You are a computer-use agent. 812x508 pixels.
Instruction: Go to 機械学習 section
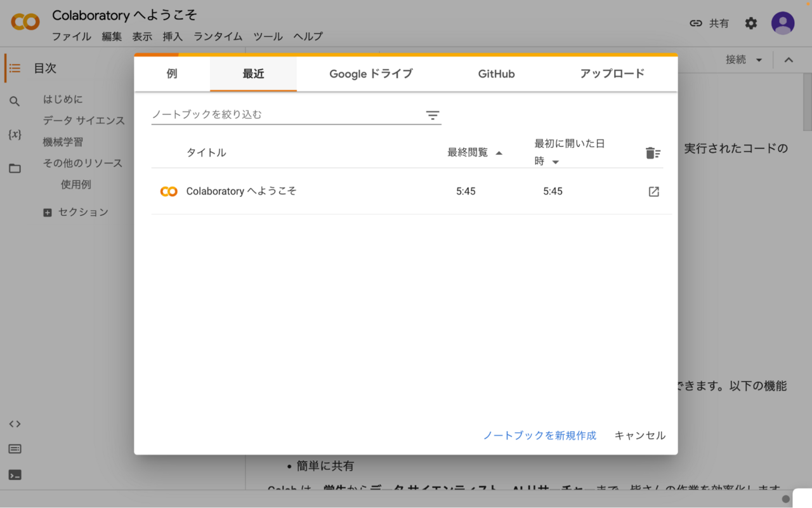(63, 142)
